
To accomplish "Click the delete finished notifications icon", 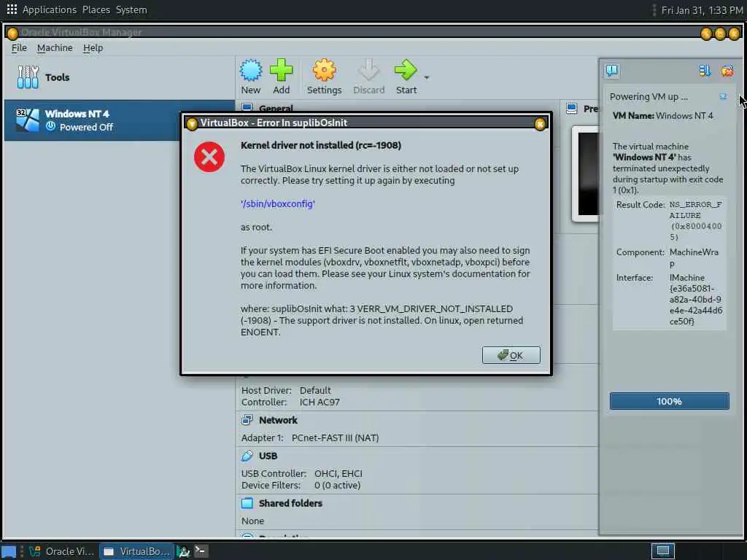I will [727, 71].
